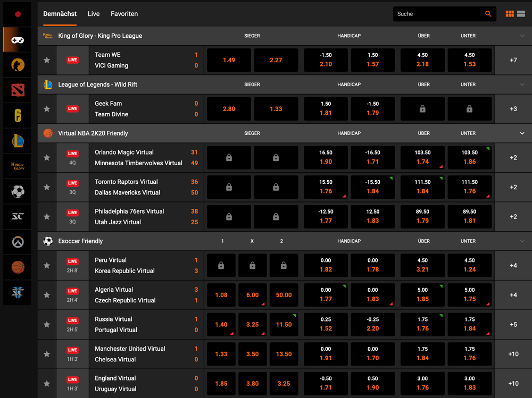
Task: Open the Uruguay Virtual team name
Action: [115, 389]
